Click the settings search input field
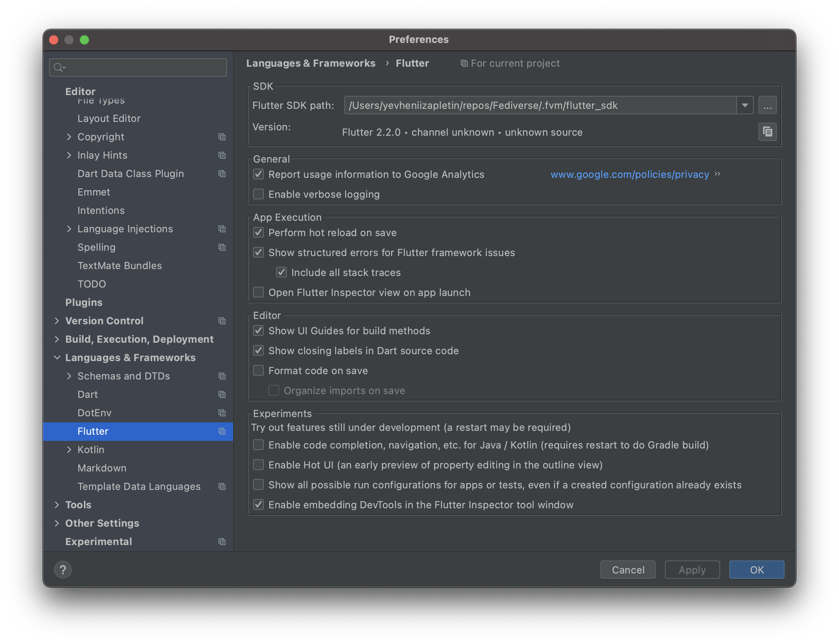 (x=146, y=67)
